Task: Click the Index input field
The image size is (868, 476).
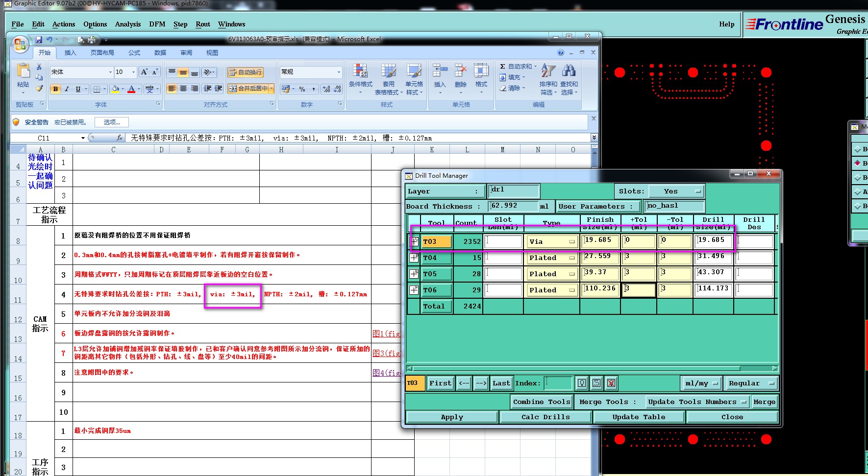Action: tap(558, 383)
